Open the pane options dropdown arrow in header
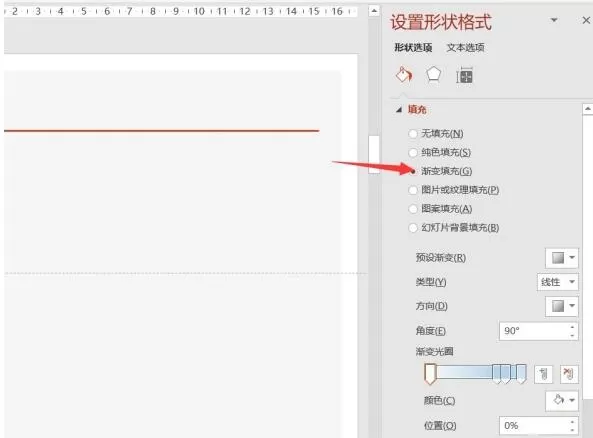The height and width of the screenshot is (438, 593). [554, 20]
